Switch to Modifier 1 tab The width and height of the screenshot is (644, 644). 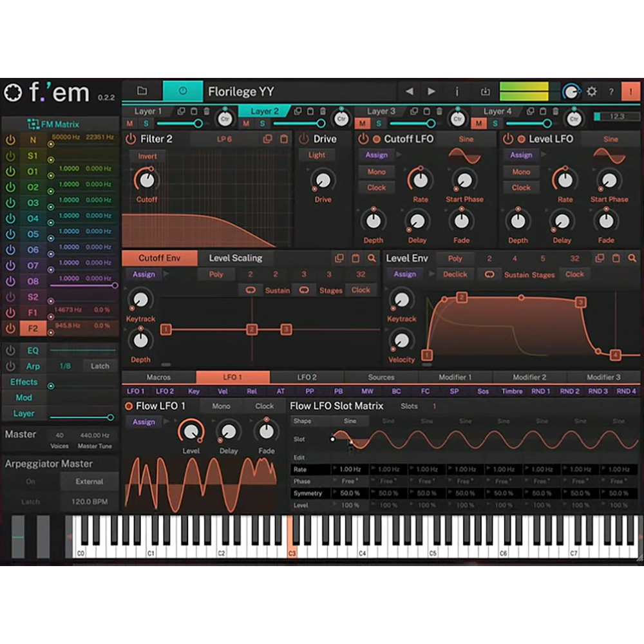pyautogui.click(x=455, y=377)
